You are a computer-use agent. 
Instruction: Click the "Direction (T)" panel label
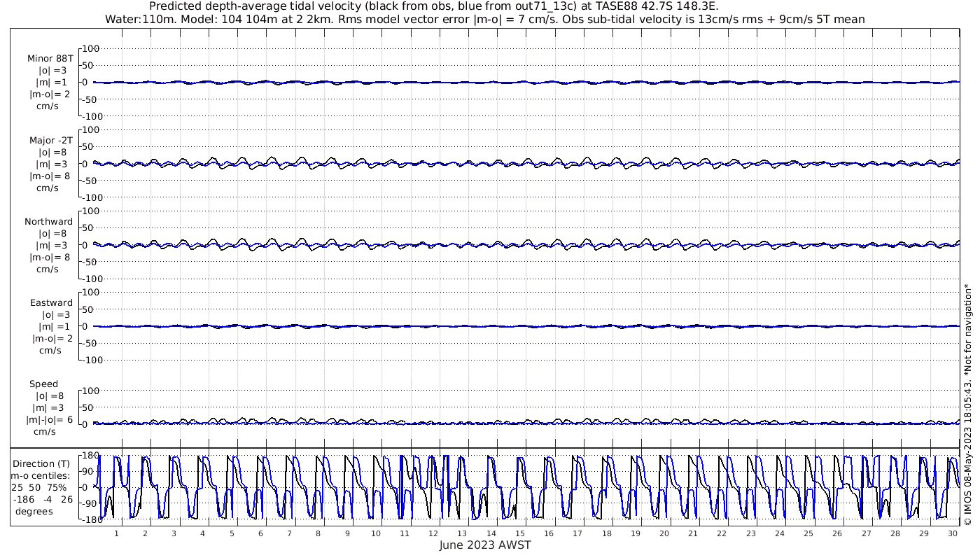tap(42, 463)
